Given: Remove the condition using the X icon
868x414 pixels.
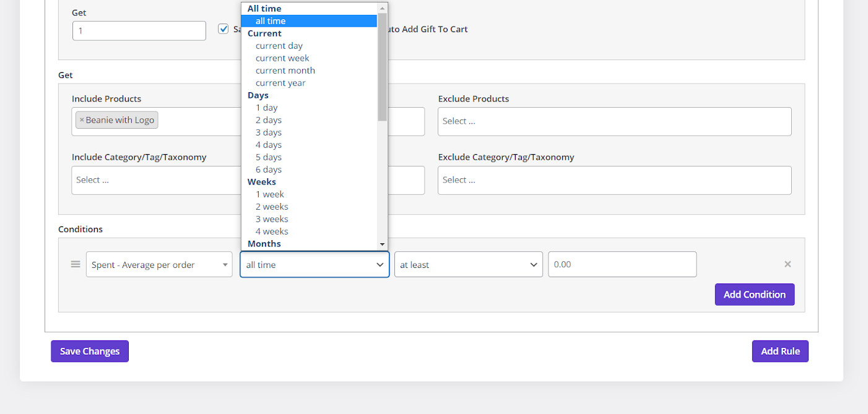Looking at the screenshot, I should pos(788,264).
